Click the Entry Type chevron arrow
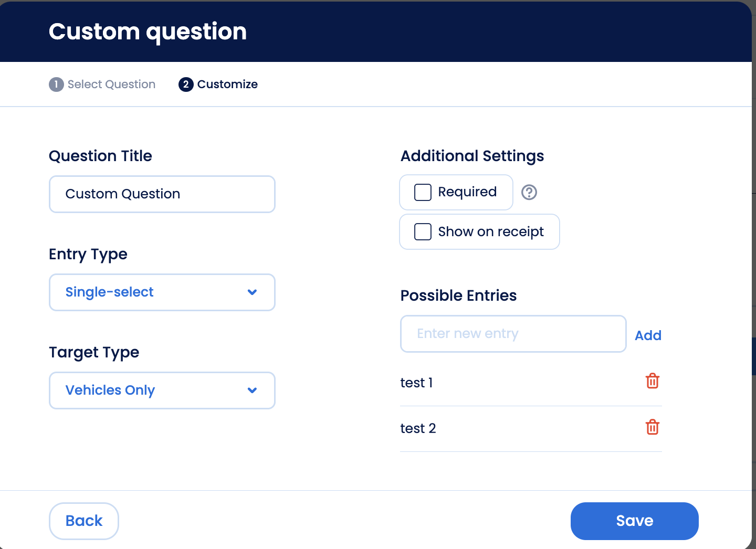Image resolution: width=756 pixels, height=549 pixels. (252, 292)
